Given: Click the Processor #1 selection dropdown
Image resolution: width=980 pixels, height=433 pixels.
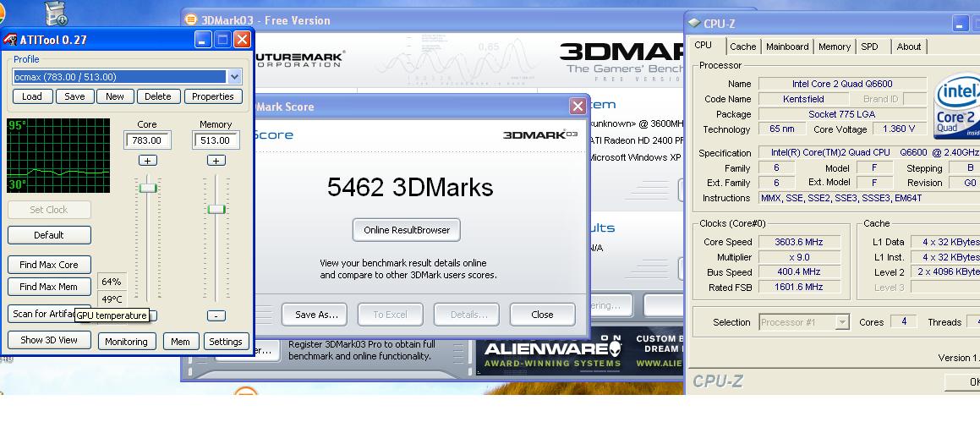Looking at the screenshot, I should [804, 322].
